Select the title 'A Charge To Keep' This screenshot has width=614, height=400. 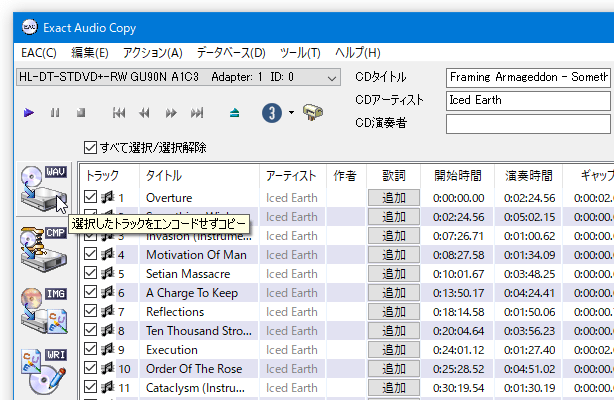coord(192,293)
